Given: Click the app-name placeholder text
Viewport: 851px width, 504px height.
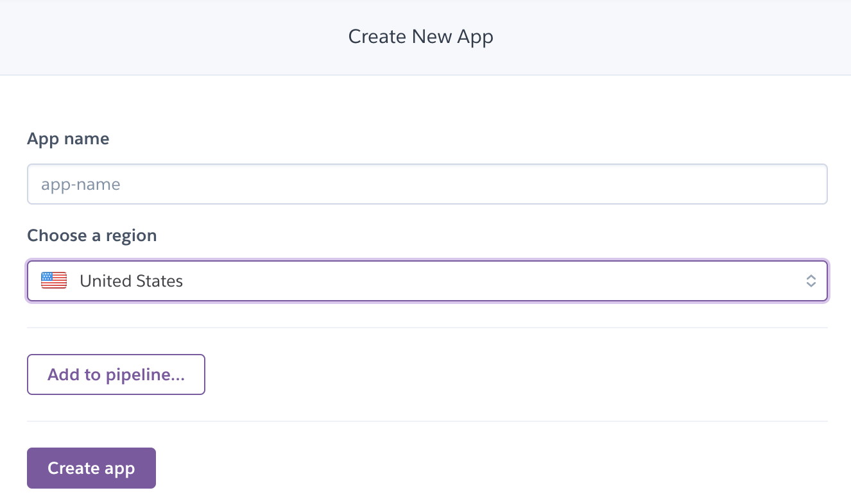Looking at the screenshot, I should click(81, 185).
